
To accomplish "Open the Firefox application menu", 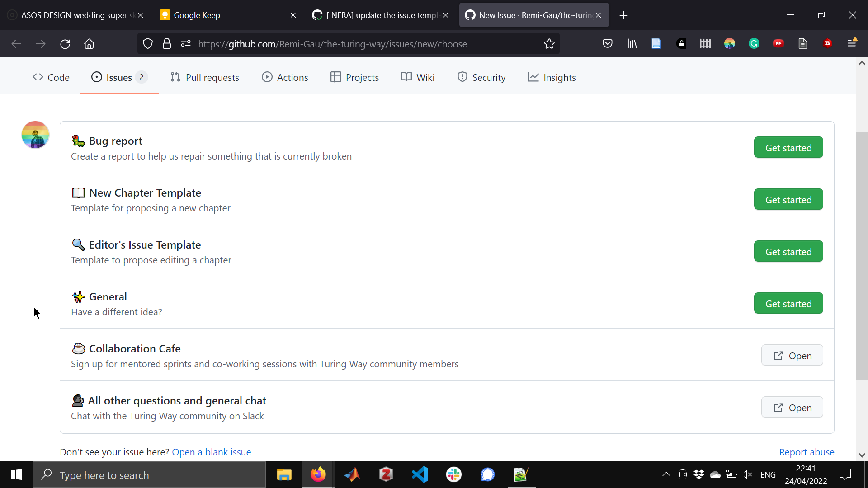I will [852, 43].
